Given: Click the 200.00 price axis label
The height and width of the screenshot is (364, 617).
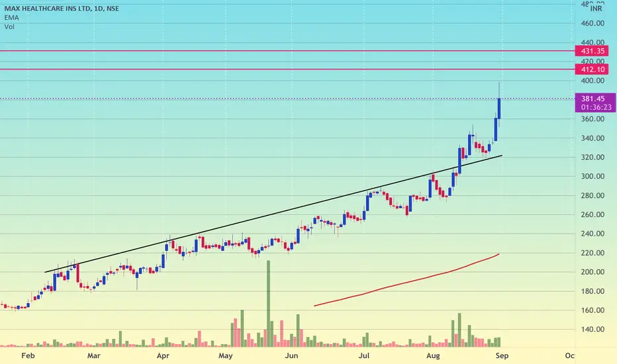Looking at the screenshot, I should pos(593,272).
